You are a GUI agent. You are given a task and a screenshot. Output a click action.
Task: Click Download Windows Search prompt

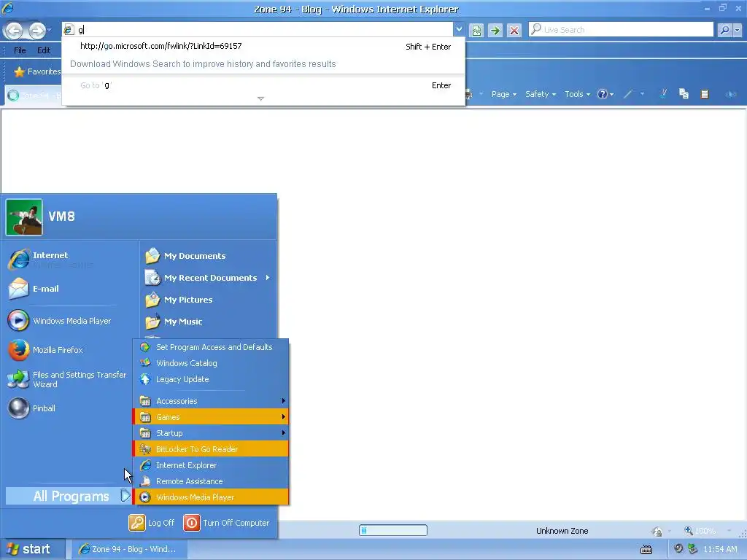pos(203,64)
